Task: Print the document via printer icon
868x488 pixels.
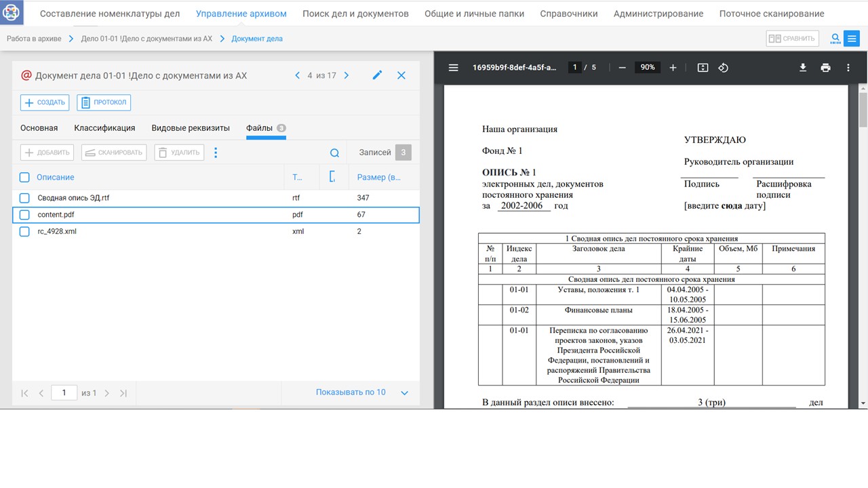Action: tap(825, 68)
